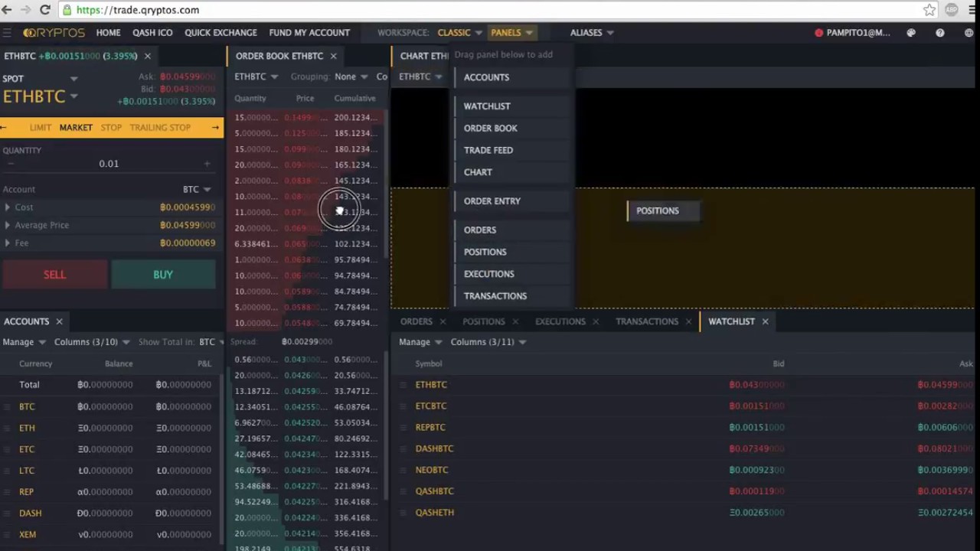Open Watchlist Columns (3/11) dropdown
Image resolution: width=980 pixels, height=551 pixels.
point(488,342)
